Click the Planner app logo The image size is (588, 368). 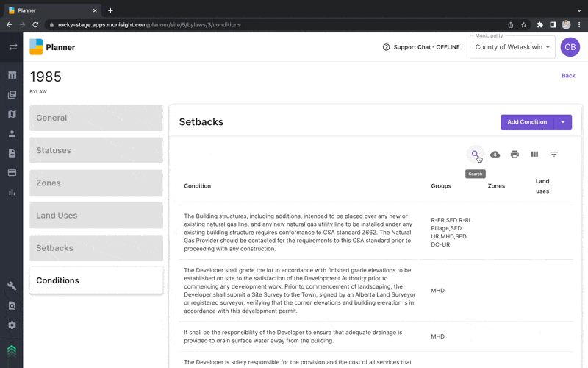point(36,47)
